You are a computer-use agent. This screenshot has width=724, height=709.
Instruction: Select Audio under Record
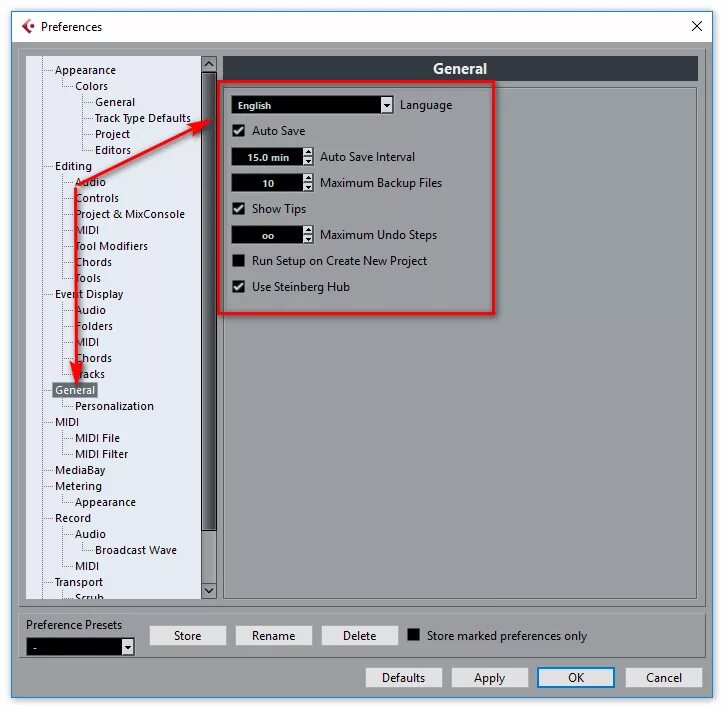point(90,534)
